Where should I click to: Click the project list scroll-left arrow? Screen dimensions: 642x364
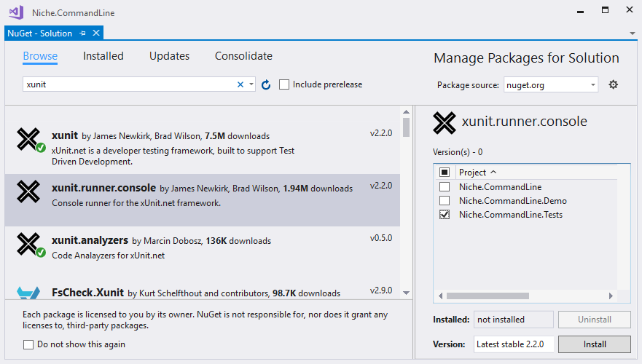tap(441, 296)
